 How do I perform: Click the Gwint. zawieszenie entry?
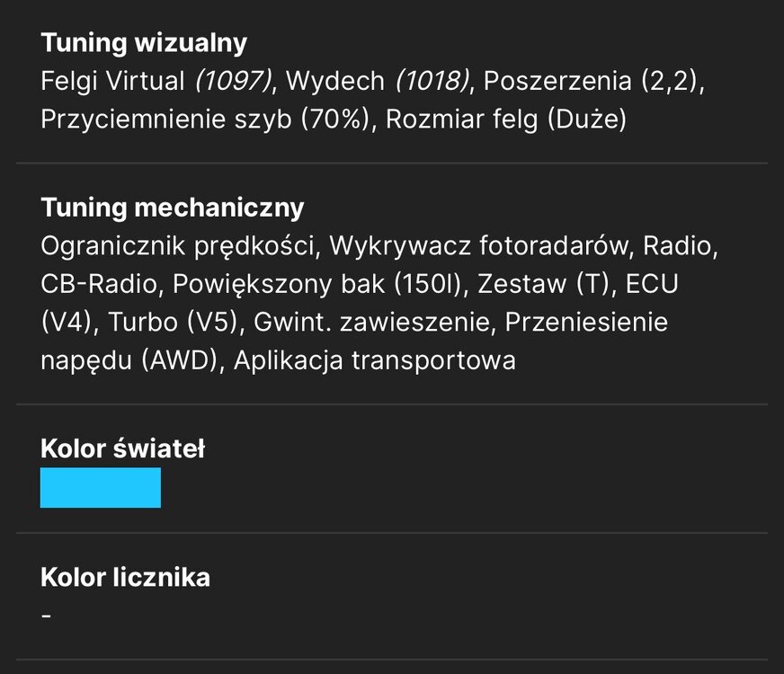371,323
